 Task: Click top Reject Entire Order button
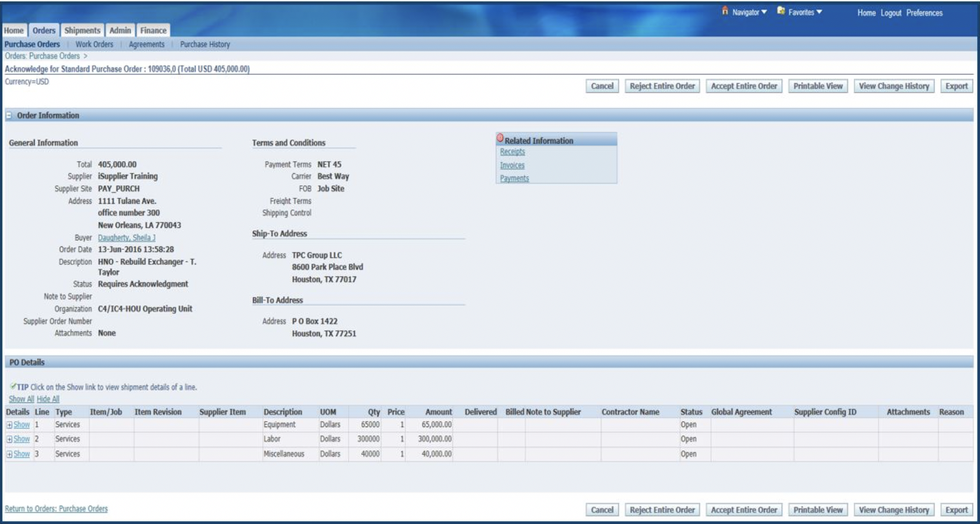click(x=663, y=86)
